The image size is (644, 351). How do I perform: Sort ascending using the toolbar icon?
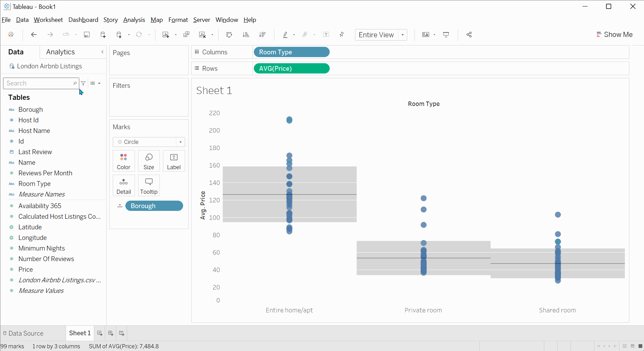tap(246, 35)
